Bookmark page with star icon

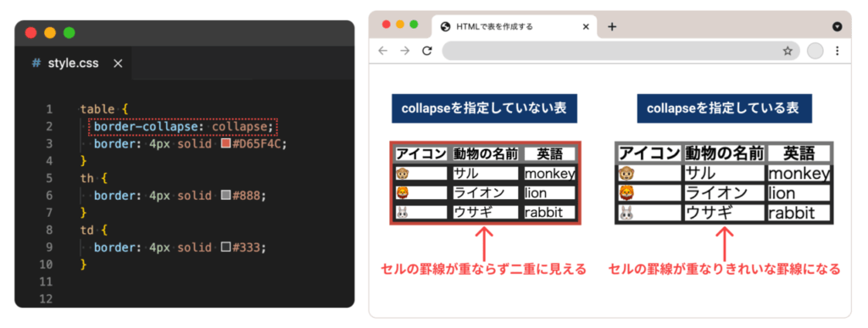point(787,51)
